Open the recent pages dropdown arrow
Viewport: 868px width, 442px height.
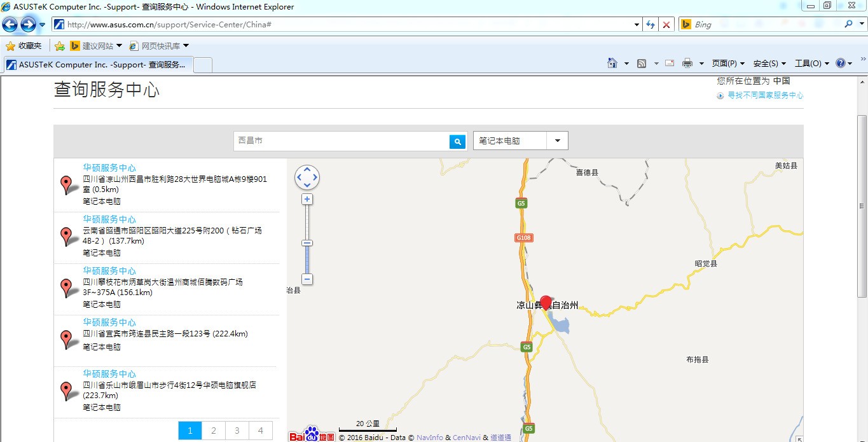tap(42, 25)
